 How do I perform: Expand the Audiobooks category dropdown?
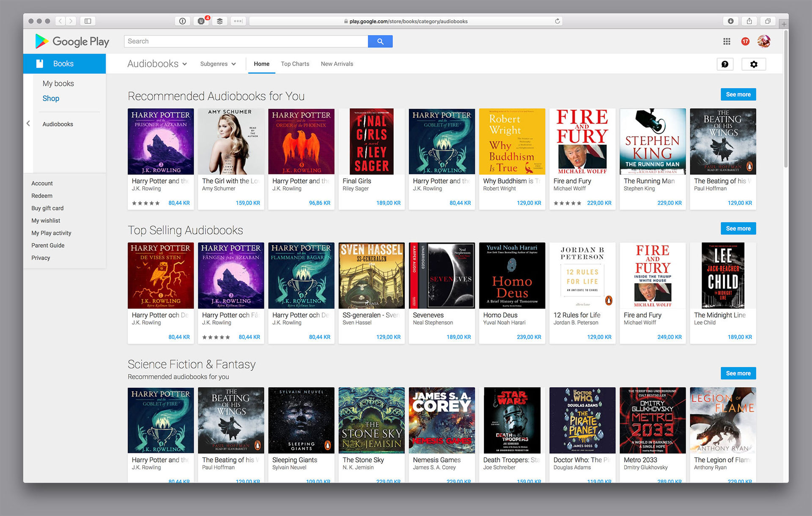(157, 63)
